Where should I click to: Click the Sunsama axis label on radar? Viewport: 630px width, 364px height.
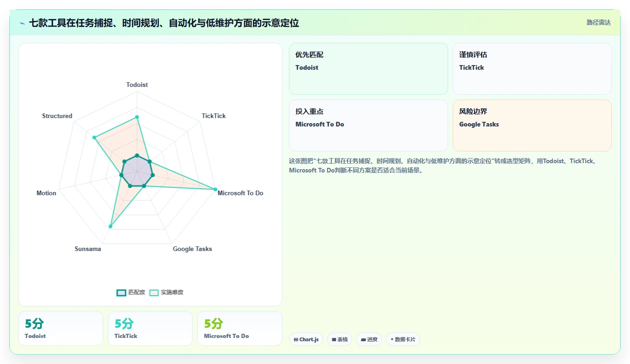tap(87, 249)
